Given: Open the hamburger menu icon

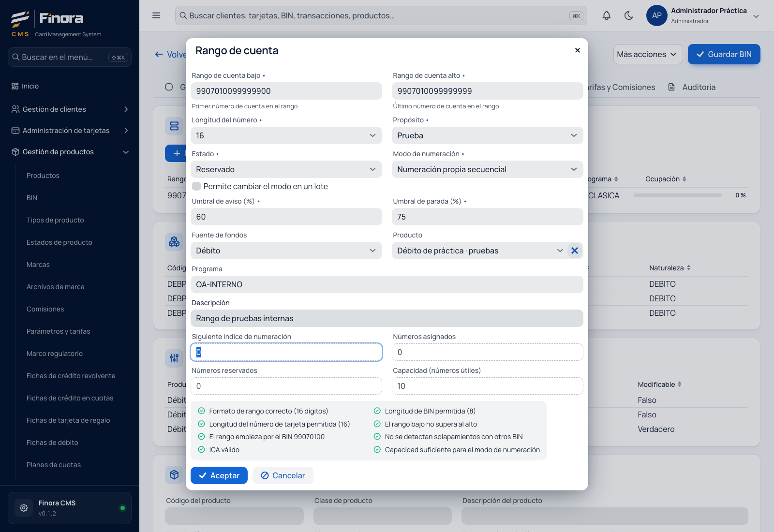Looking at the screenshot, I should coord(156,15).
